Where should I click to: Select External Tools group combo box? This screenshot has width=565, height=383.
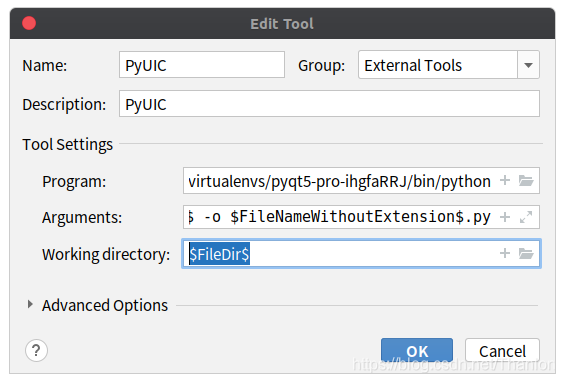point(449,65)
